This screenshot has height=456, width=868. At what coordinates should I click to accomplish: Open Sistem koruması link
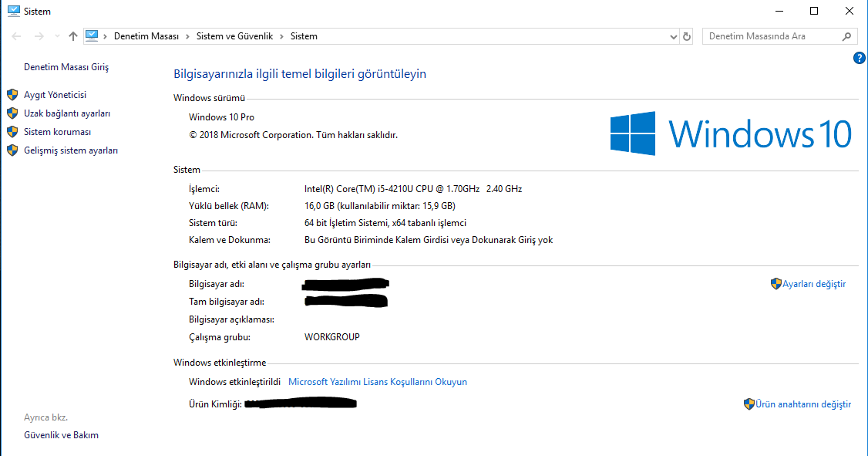coord(57,132)
